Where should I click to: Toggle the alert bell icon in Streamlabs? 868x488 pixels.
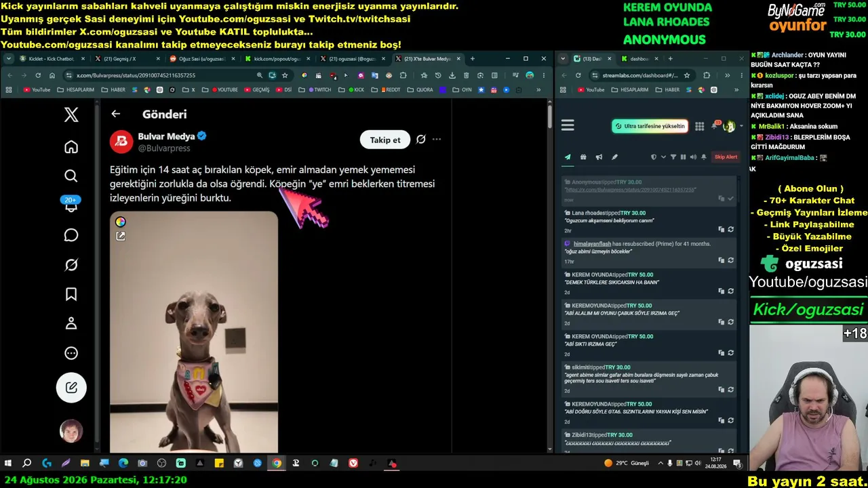pos(704,157)
